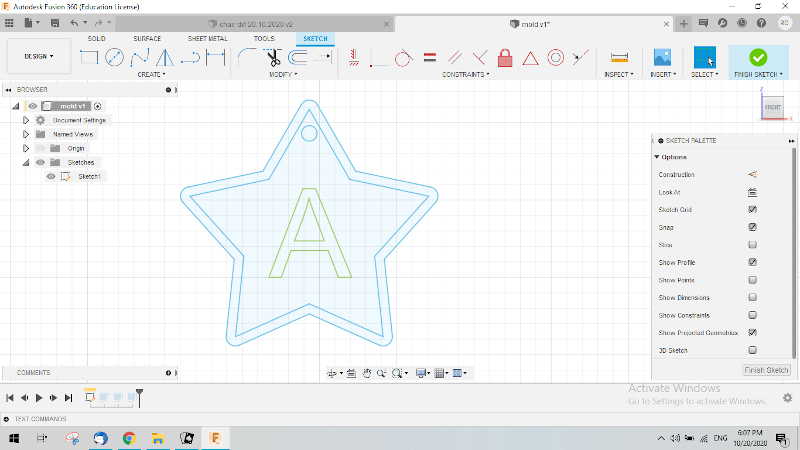The image size is (800, 450).
Task: Click the FRONT face of the view cube
Action: click(773, 107)
